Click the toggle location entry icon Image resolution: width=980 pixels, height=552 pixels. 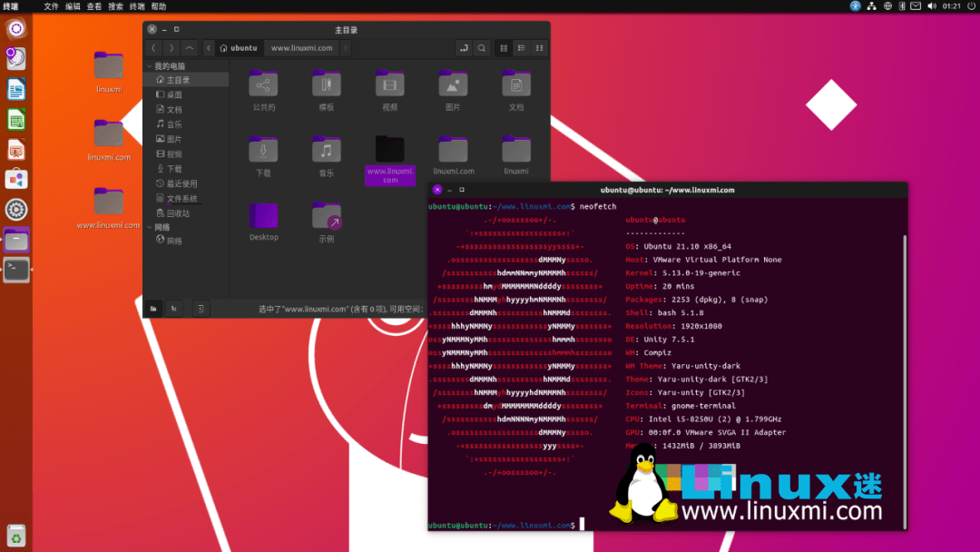pos(464,48)
